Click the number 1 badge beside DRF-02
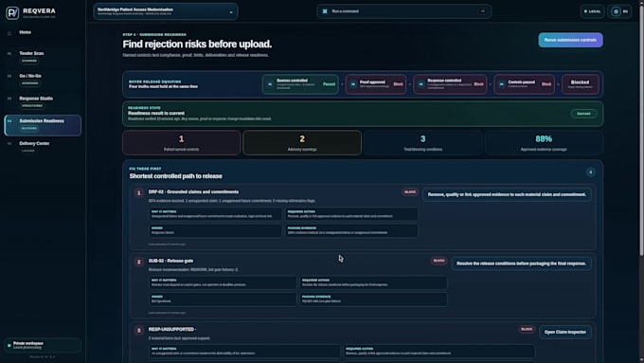Screen dimensions: 644x363 pyautogui.click(x=139, y=192)
